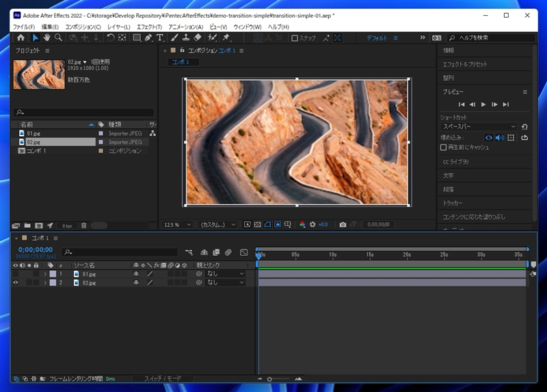This screenshot has height=392, width=547.
Task: Open the エフェクト(T) menu
Action: click(149, 27)
